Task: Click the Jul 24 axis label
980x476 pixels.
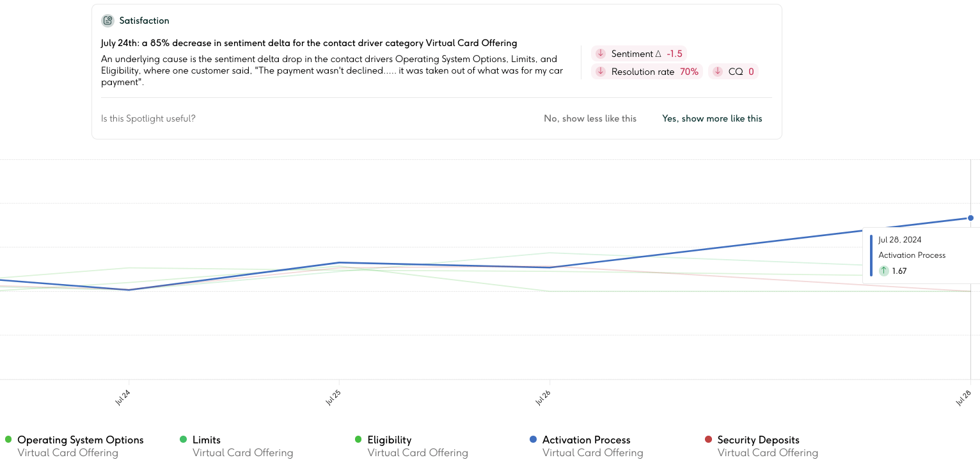Action: coord(123,397)
